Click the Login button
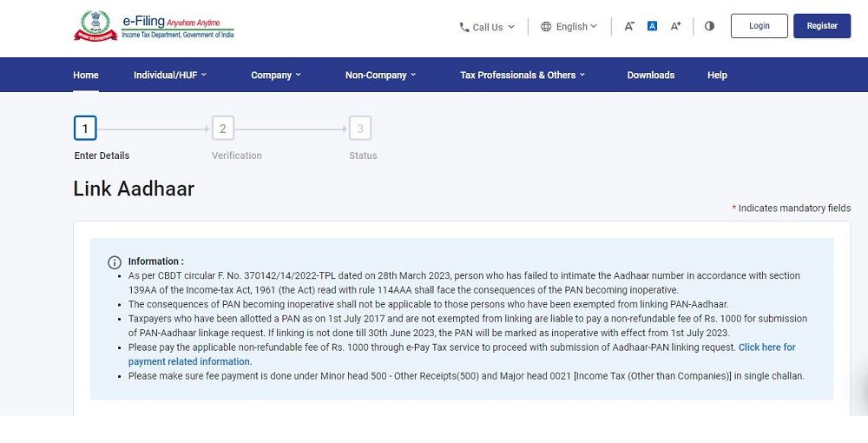The width and height of the screenshot is (868, 443). pos(759,26)
